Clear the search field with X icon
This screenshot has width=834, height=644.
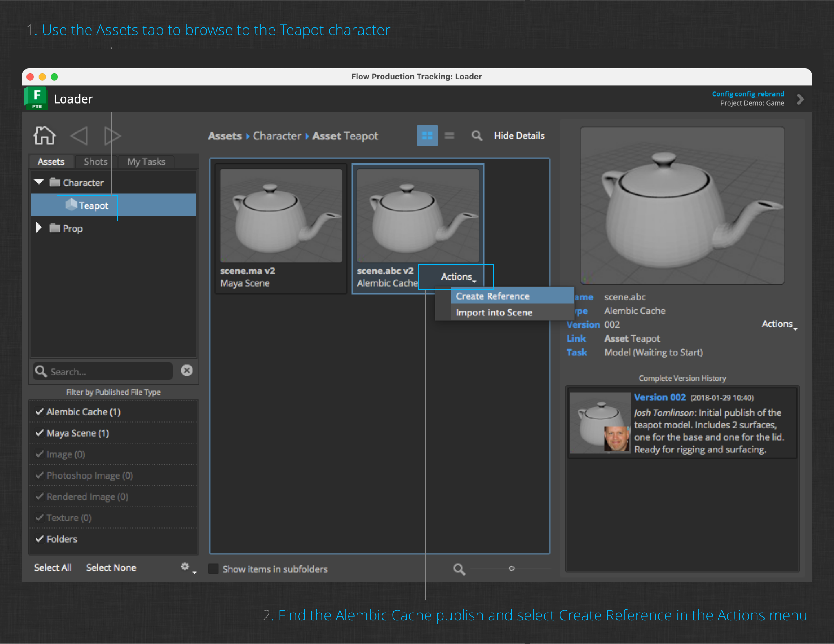[187, 371]
